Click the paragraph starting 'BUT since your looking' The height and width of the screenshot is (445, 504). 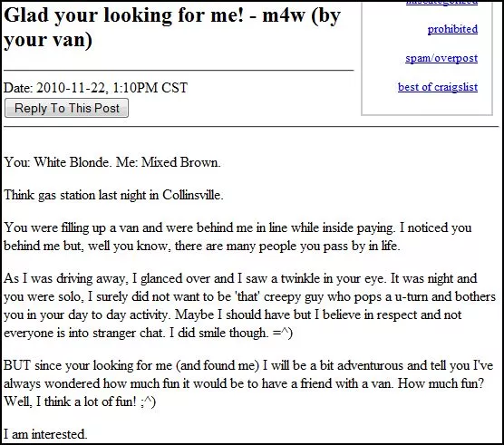tap(248, 383)
